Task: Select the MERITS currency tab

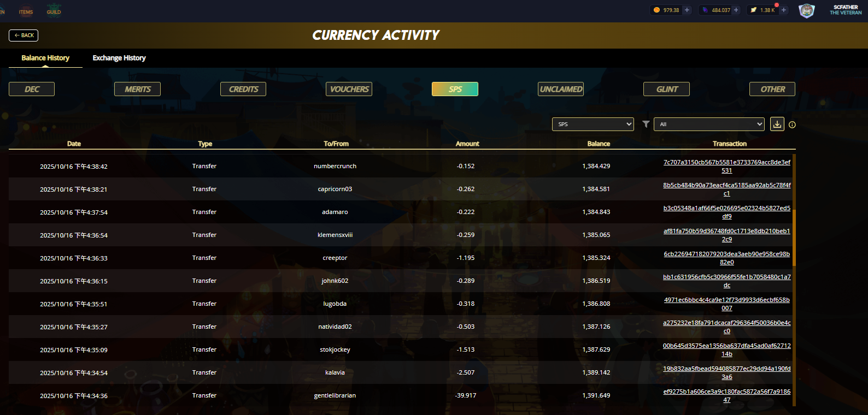Action: coord(137,89)
